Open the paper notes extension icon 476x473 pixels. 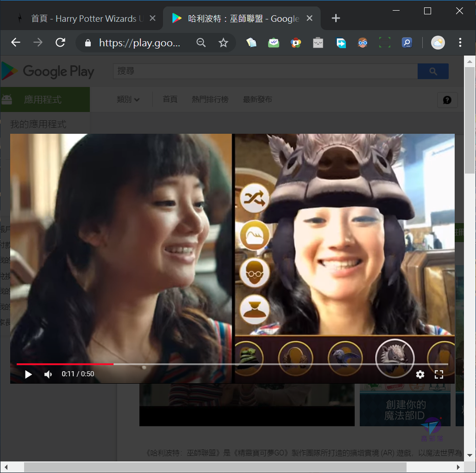(x=251, y=42)
